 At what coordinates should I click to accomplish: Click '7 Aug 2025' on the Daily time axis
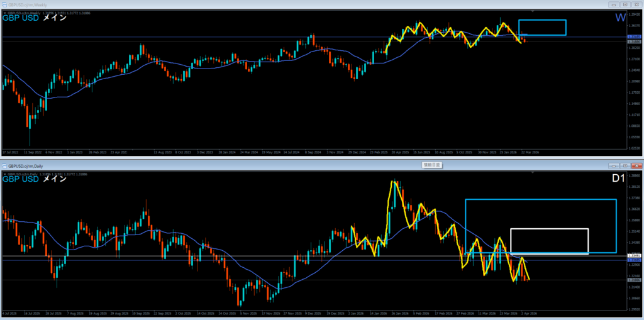[75, 313]
